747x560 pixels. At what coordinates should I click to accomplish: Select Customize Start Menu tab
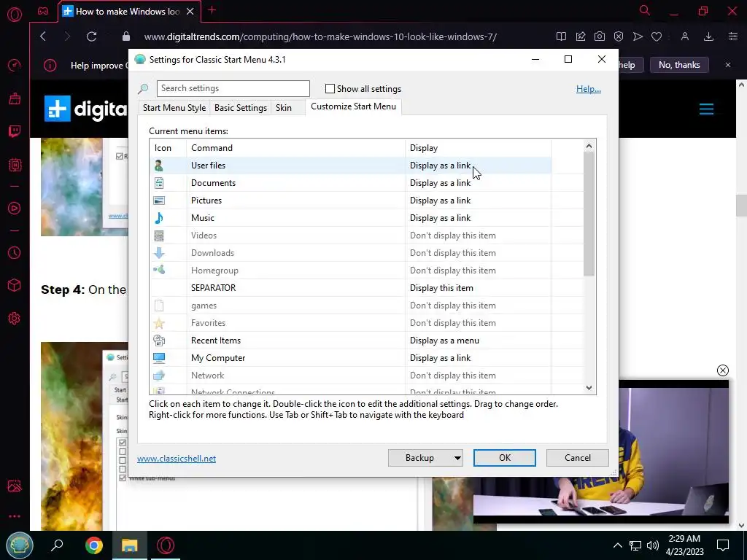(x=354, y=106)
